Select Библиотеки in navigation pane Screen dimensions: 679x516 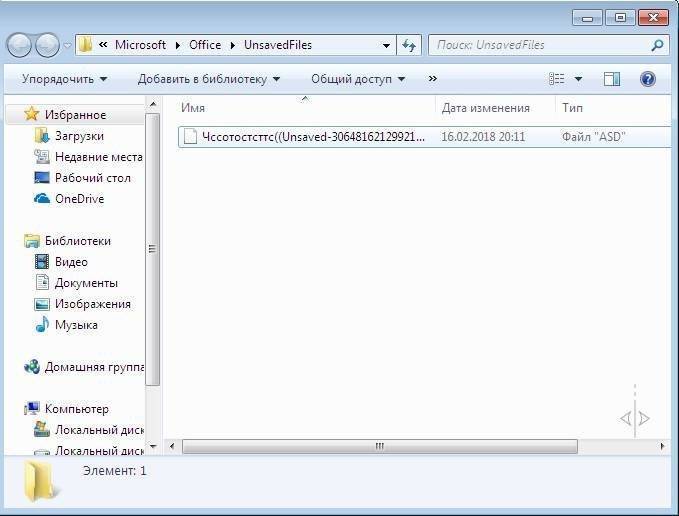tap(78, 241)
